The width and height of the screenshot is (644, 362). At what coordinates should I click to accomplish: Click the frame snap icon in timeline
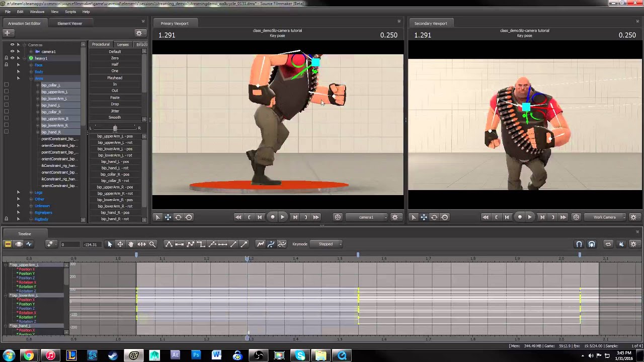coord(592,244)
